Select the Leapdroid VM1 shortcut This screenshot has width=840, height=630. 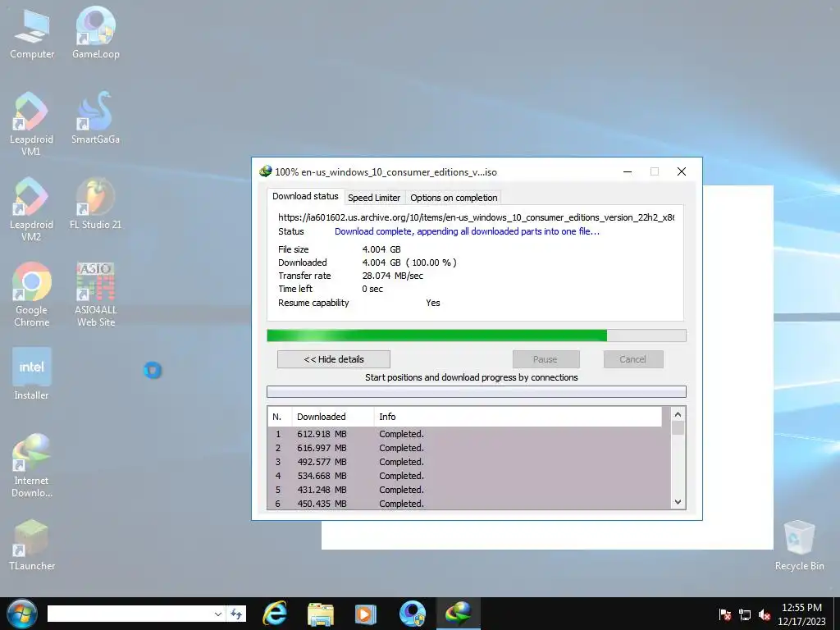(x=31, y=125)
